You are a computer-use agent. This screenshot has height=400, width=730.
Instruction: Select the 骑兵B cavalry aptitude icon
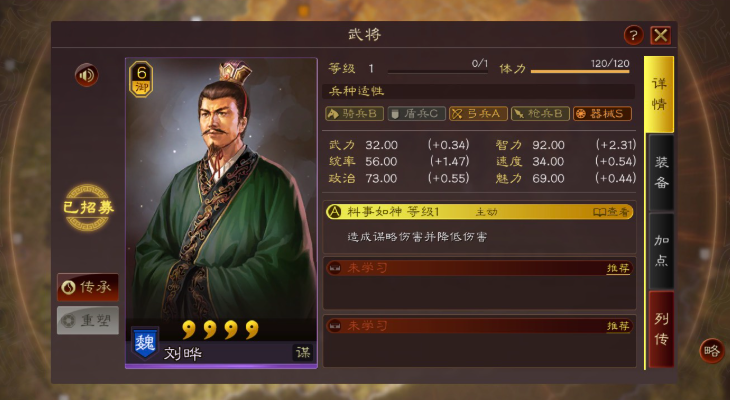point(354,114)
